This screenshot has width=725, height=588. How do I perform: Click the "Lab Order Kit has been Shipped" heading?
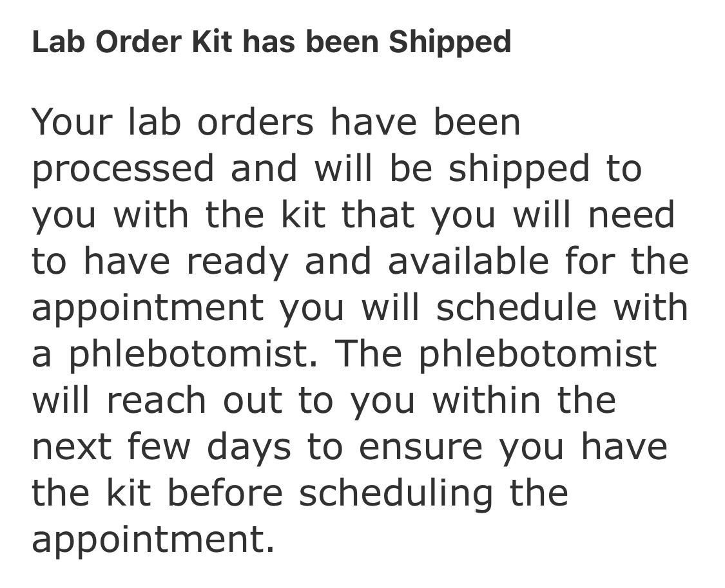tap(271, 43)
